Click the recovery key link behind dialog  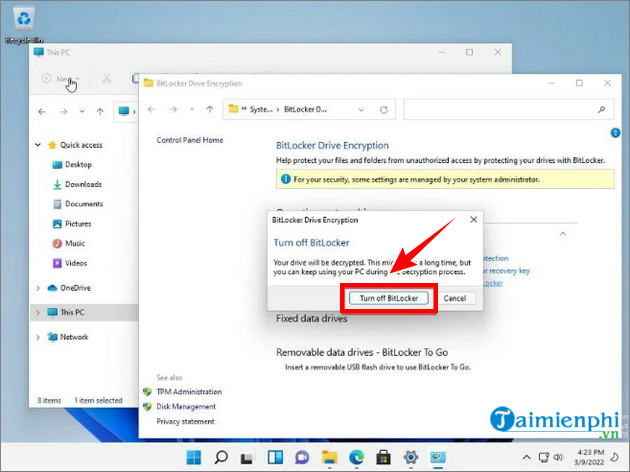click(507, 271)
